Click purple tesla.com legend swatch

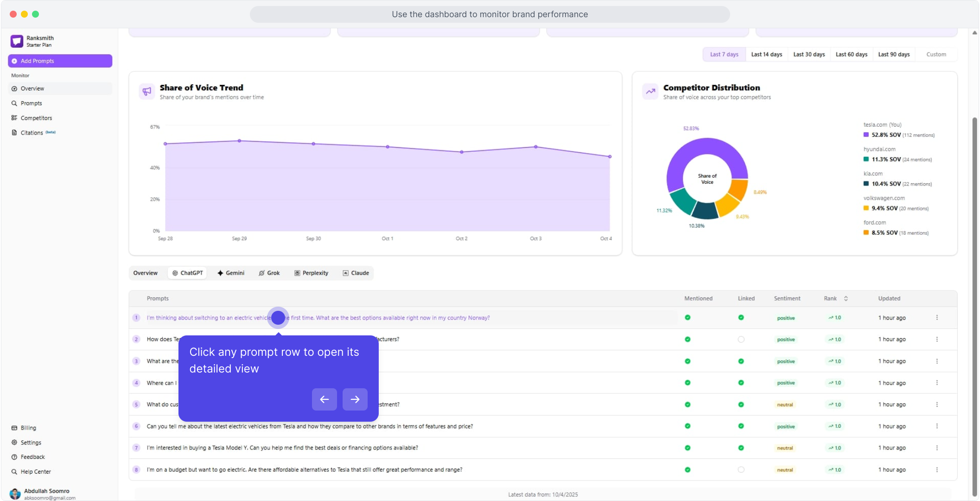[866, 135]
